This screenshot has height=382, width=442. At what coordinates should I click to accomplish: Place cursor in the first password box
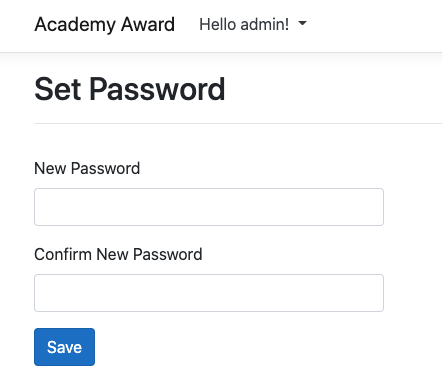(209, 207)
